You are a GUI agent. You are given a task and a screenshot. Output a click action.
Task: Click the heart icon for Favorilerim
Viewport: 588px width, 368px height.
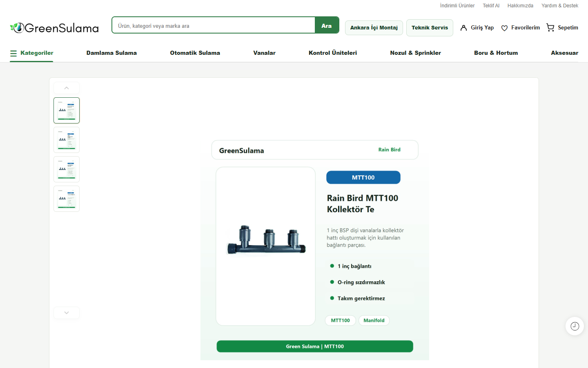click(504, 28)
